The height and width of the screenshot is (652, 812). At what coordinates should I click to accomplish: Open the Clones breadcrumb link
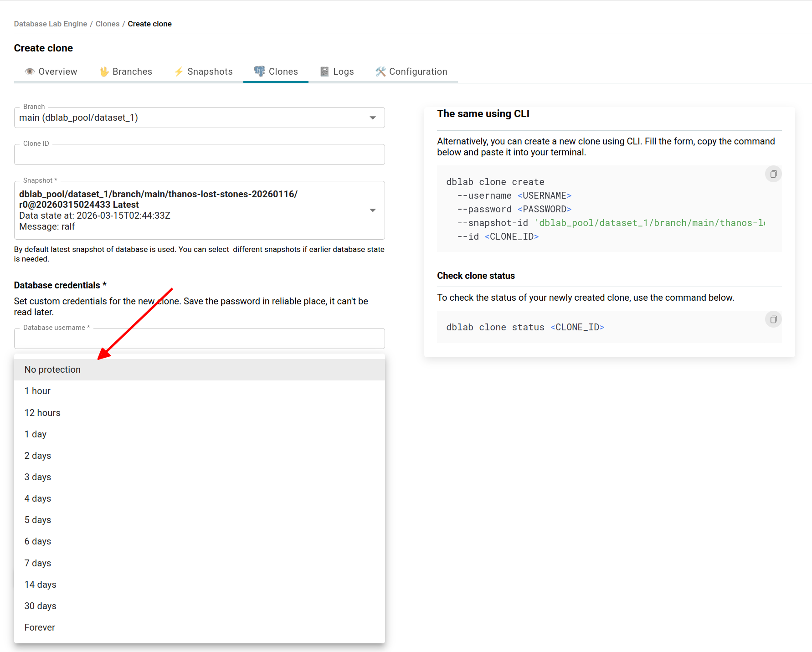coord(108,24)
